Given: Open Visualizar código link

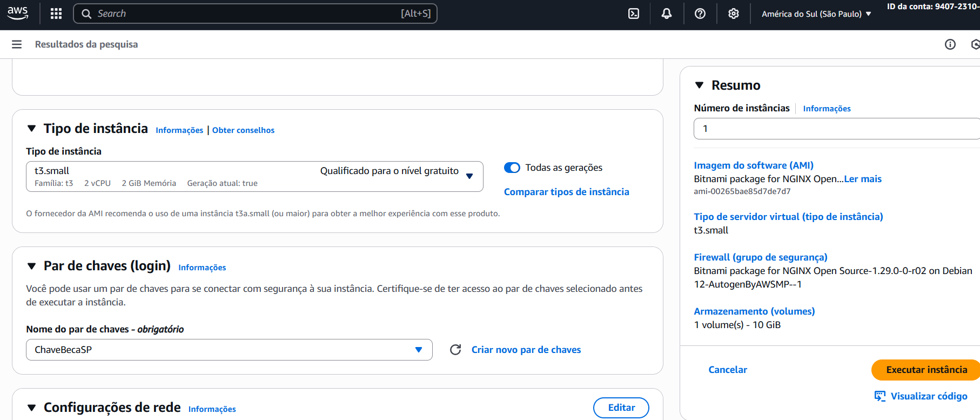Looking at the screenshot, I should click(x=929, y=396).
